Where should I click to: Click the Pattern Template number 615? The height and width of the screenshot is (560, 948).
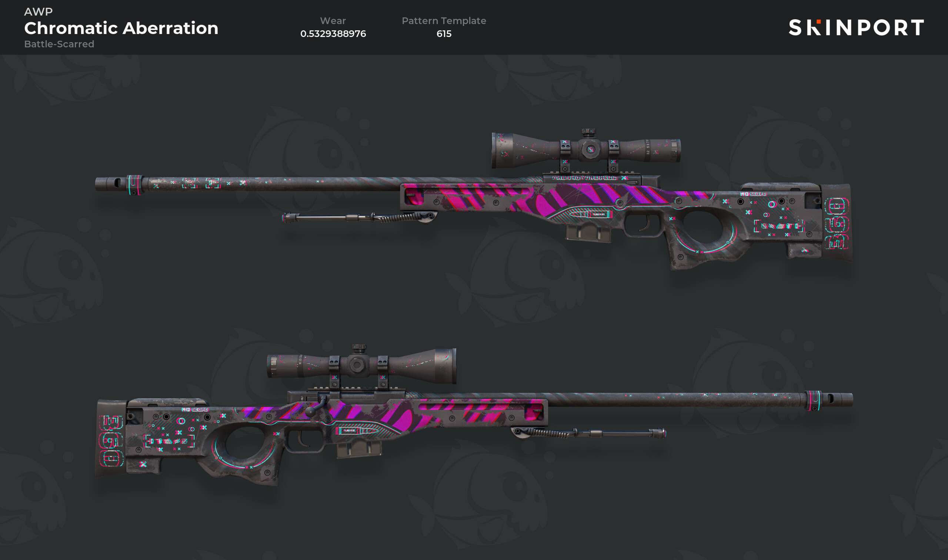coord(444,34)
